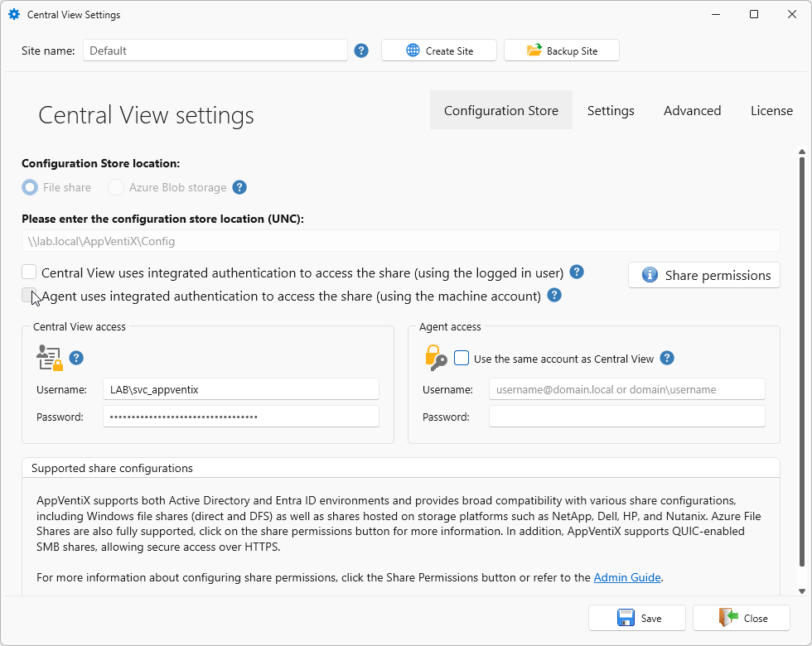Image resolution: width=812 pixels, height=646 pixels.
Task: Click the 'Central View settings' heading
Action: coord(146,115)
